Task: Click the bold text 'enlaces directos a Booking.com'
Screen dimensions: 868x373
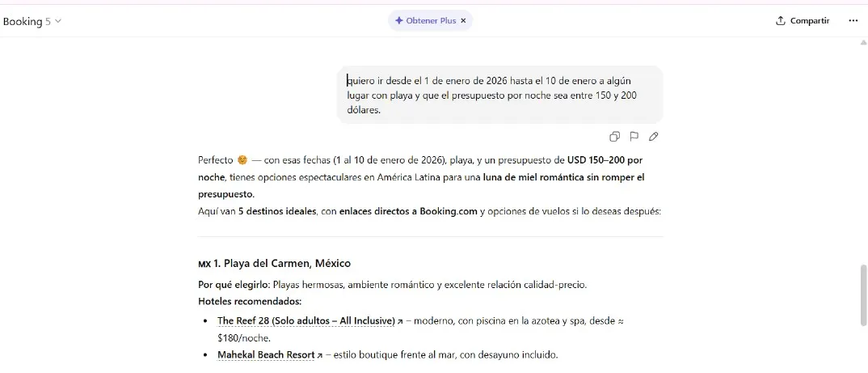Action: click(x=408, y=211)
